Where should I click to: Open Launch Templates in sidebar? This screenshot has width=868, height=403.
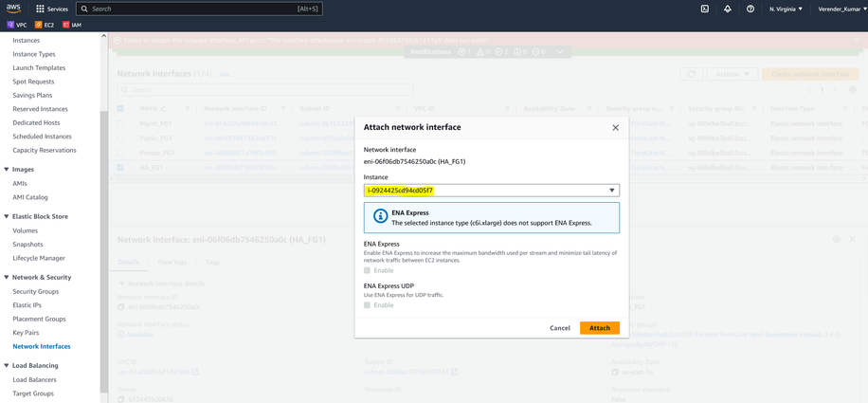(39, 67)
